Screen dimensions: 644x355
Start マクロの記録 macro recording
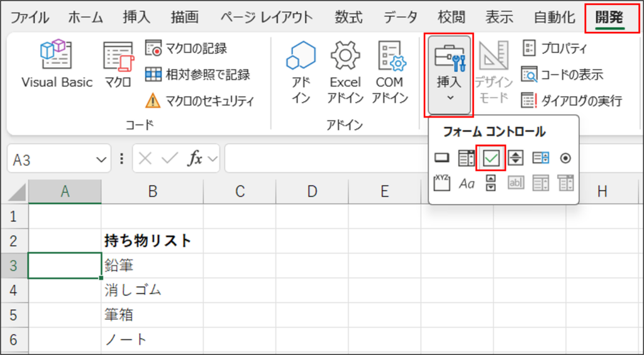tap(186, 48)
